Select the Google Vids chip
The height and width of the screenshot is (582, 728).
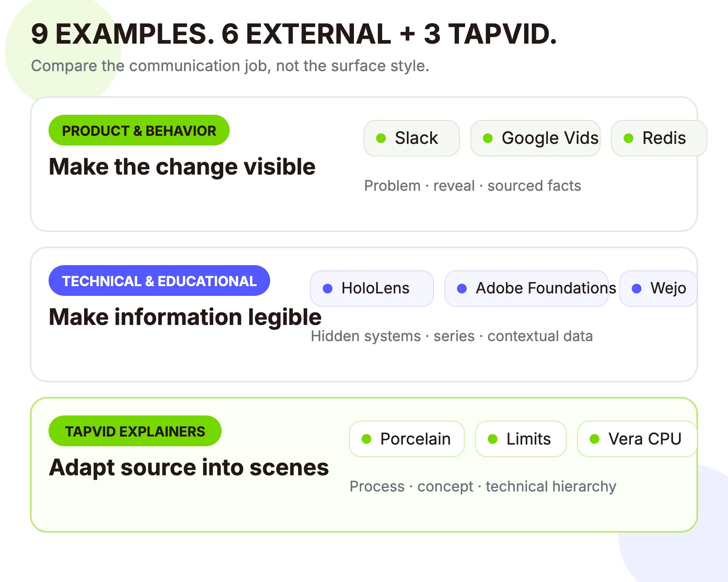pyautogui.click(x=535, y=138)
